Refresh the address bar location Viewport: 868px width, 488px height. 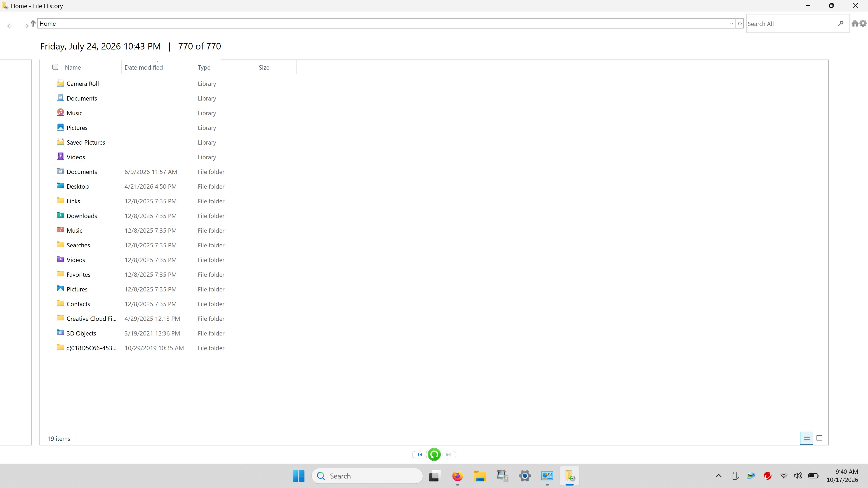pos(740,23)
